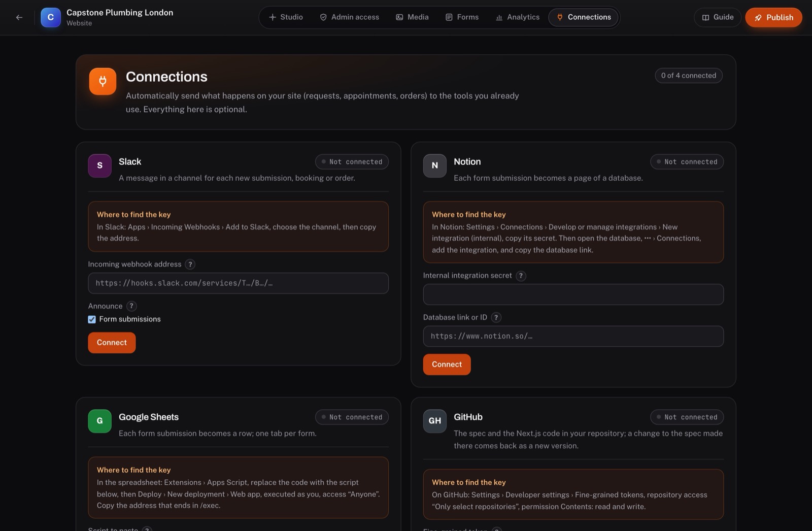Viewport: 812px width, 531px height.
Task: Open the Guide
Action: 718,17
